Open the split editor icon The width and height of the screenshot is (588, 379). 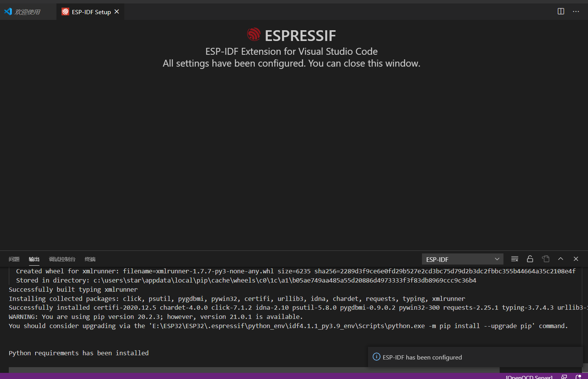click(560, 11)
